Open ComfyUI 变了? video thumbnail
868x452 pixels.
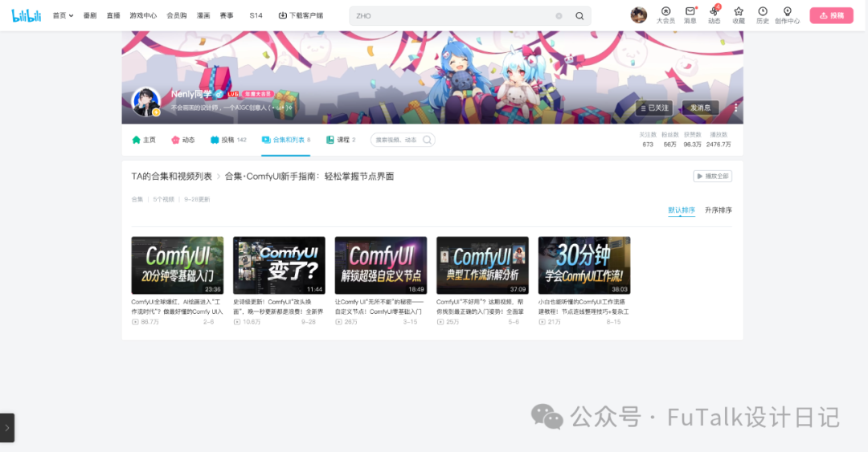(x=279, y=266)
